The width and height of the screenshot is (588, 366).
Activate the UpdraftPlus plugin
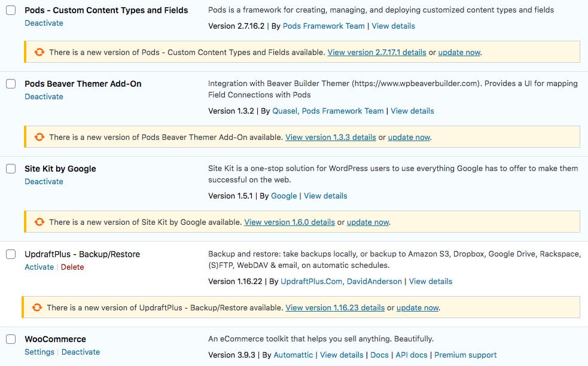39,267
